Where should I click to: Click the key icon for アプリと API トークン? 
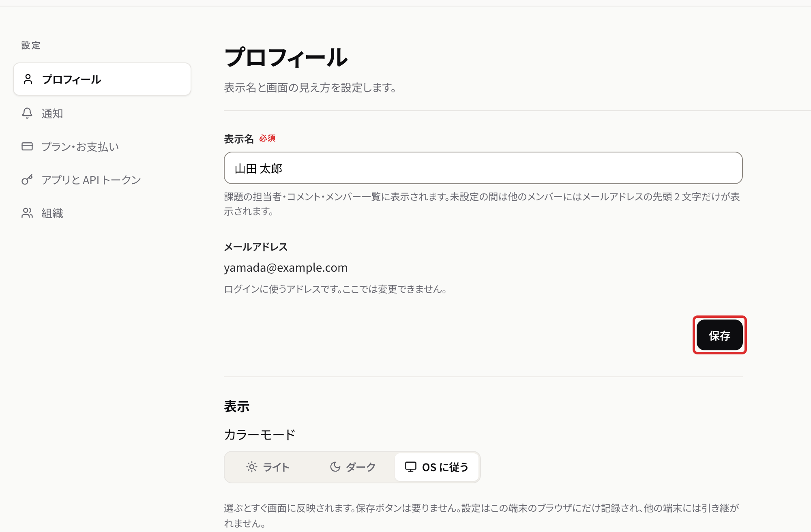(27, 180)
